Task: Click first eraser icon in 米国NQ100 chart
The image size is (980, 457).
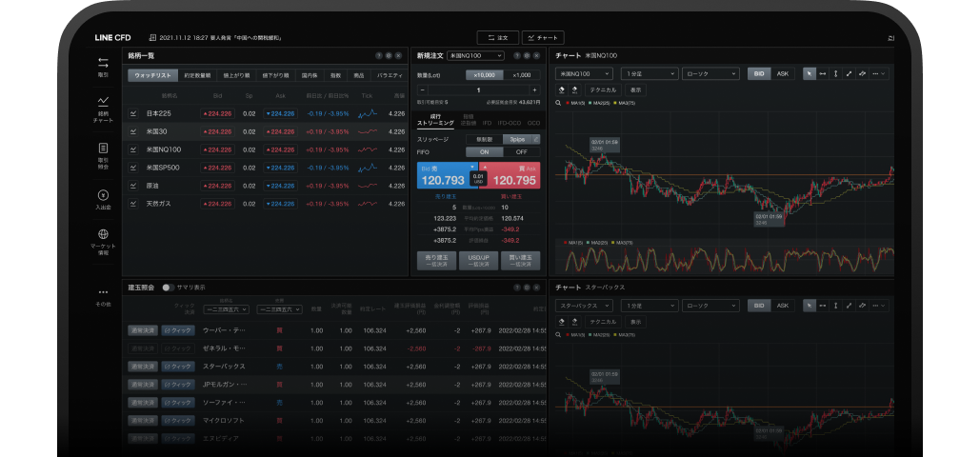Action: click(x=562, y=90)
